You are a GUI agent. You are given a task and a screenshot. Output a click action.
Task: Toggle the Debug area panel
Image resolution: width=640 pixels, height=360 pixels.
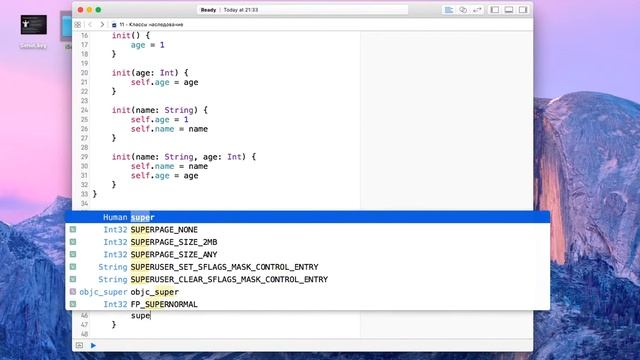click(x=509, y=10)
